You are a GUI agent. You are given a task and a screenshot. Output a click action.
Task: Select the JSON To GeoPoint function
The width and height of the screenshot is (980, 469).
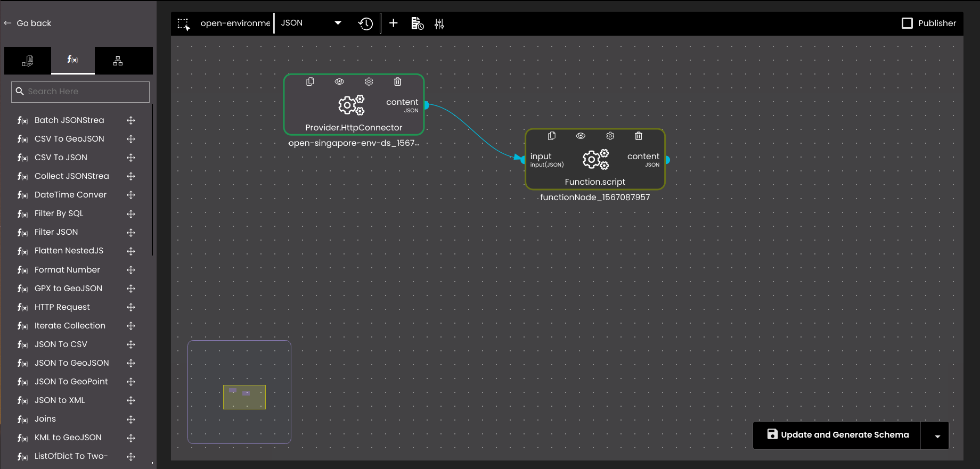(x=71, y=382)
